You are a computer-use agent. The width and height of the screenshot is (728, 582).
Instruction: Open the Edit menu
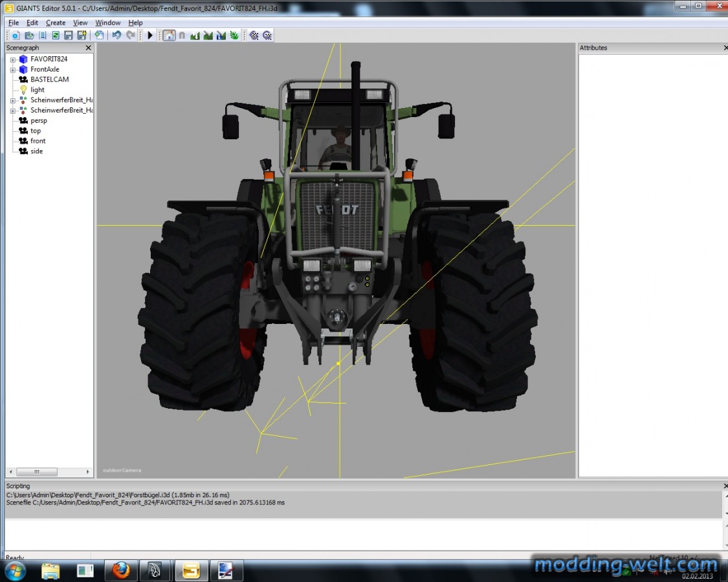32,22
